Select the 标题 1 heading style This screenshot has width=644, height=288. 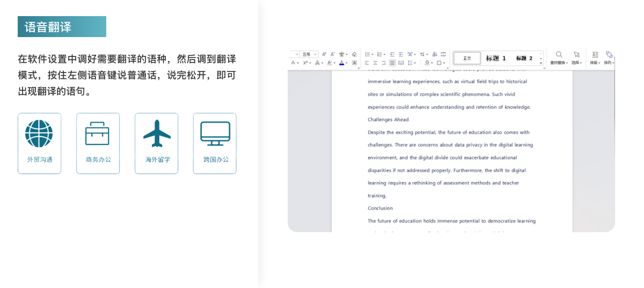(496, 58)
